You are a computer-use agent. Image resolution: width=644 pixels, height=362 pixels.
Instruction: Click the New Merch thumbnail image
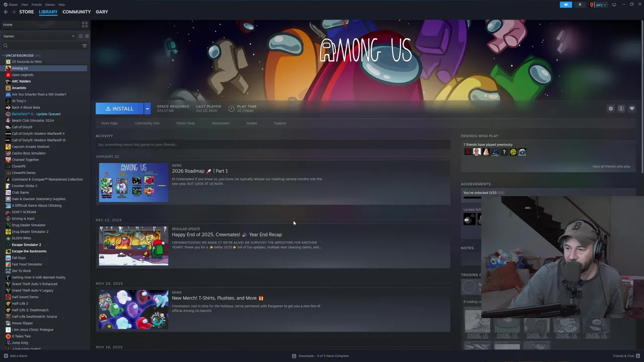pyautogui.click(x=133, y=309)
